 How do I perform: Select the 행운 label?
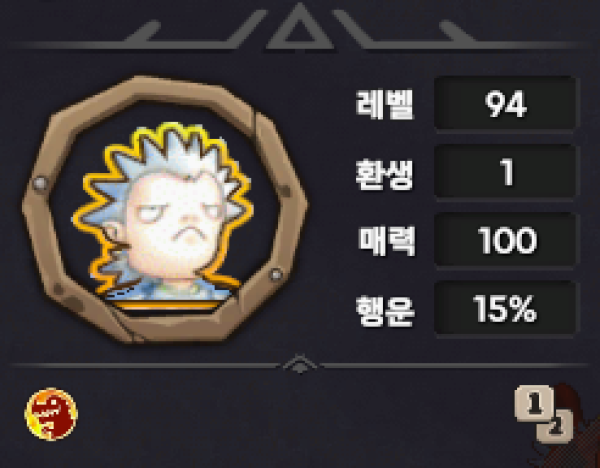385,311
